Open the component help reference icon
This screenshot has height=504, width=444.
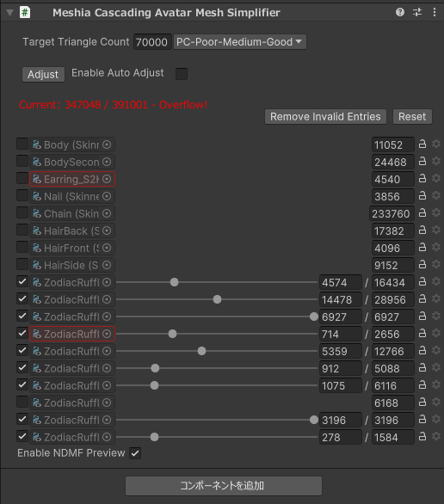pyautogui.click(x=400, y=12)
